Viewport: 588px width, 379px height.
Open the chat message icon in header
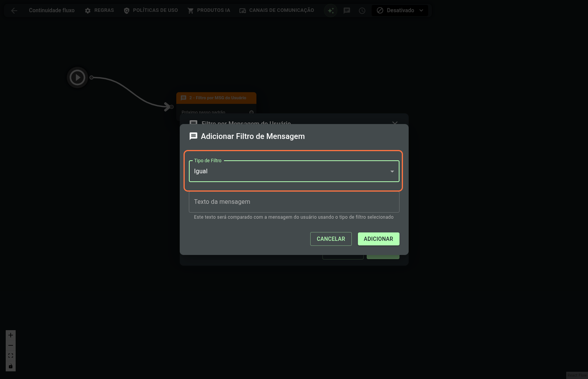[347, 11]
